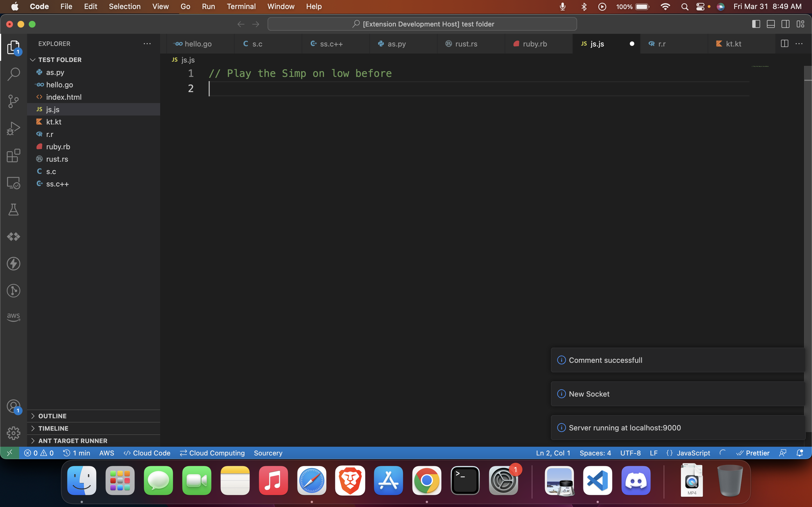Open the Search view in activity bar
Screen dimensions: 812x507
pos(14,74)
